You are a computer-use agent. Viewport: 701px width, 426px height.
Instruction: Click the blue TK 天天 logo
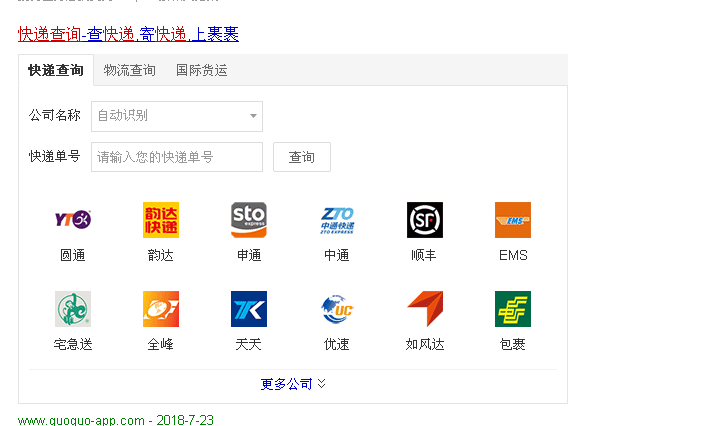[249, 309]
